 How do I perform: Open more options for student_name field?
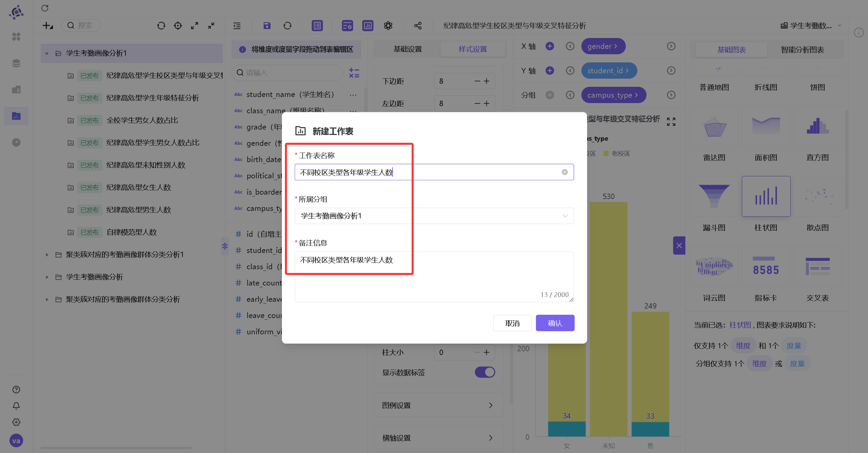[353, 95]
